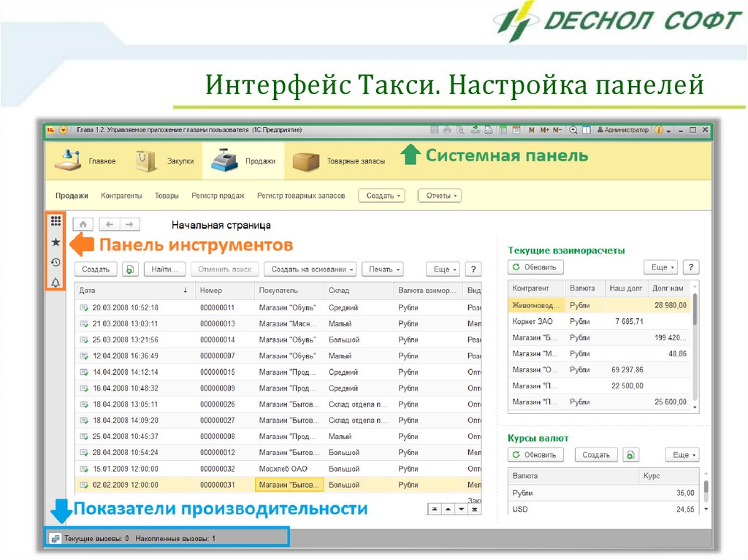This screenshot has height=560, width=748.
Task: Open the Отчеты dropdown in navigation bar
Action: pyautogui.click(x=439, y=196)
